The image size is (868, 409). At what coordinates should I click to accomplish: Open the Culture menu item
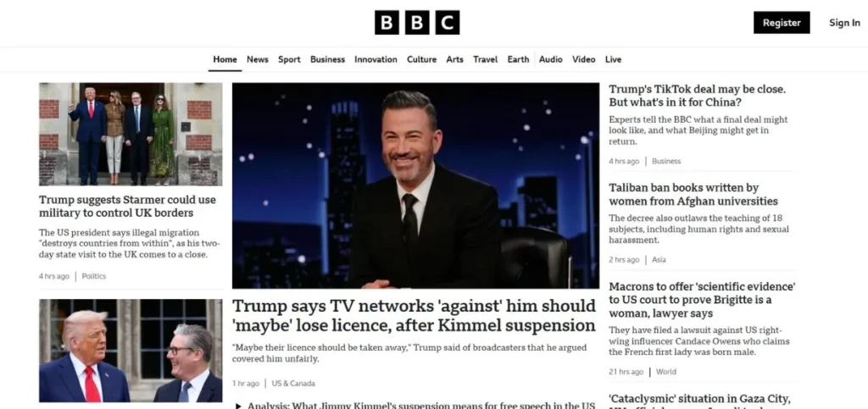pos(421,59)
